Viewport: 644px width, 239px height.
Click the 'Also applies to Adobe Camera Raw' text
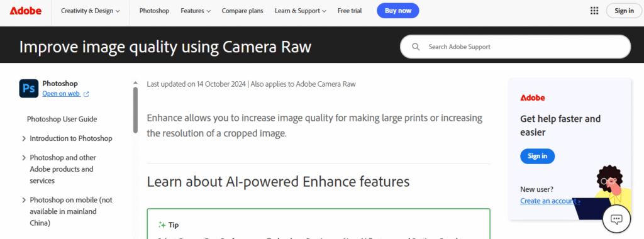[x=303, y=84]
